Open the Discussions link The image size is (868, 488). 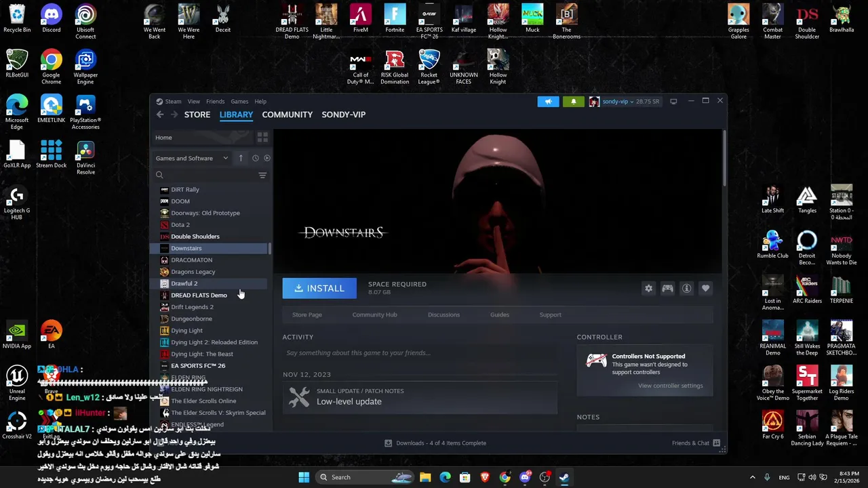(443, 314)
